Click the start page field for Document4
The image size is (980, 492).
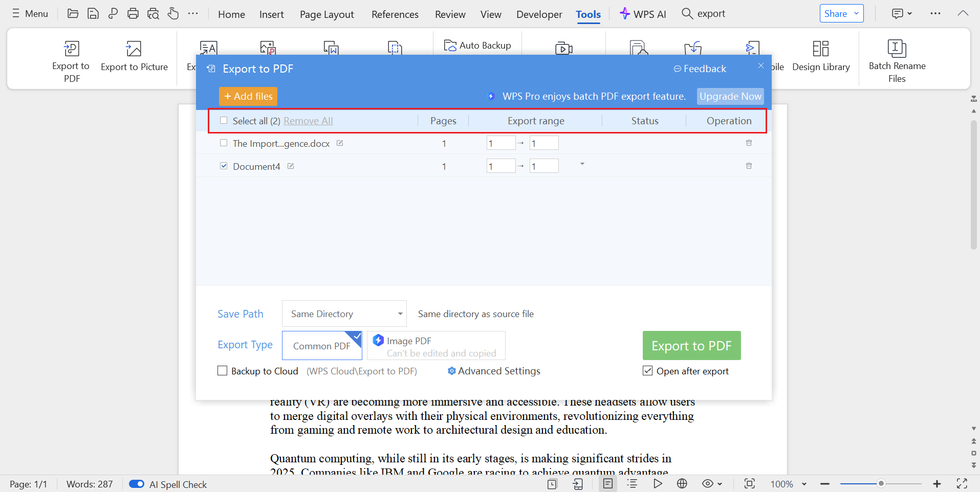tap(501, 166)
